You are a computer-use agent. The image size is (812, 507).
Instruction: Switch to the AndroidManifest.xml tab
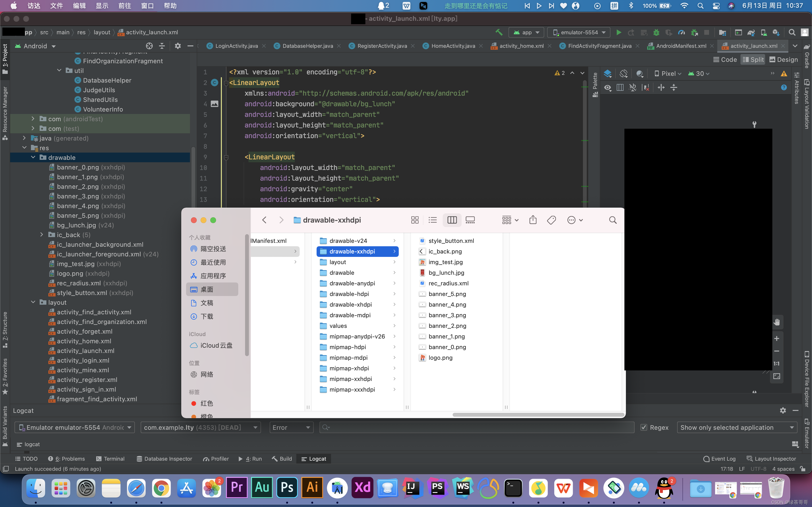[681, 46]
